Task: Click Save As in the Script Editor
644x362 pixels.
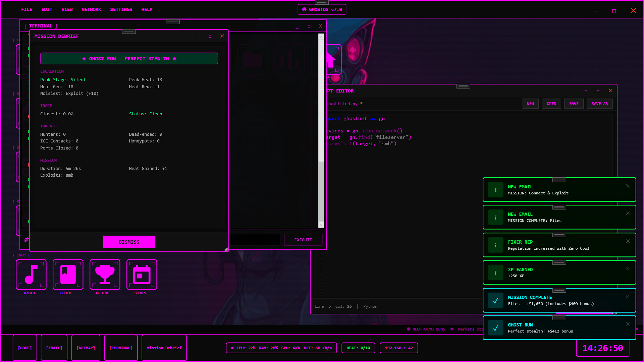Action: pos(600,104)
